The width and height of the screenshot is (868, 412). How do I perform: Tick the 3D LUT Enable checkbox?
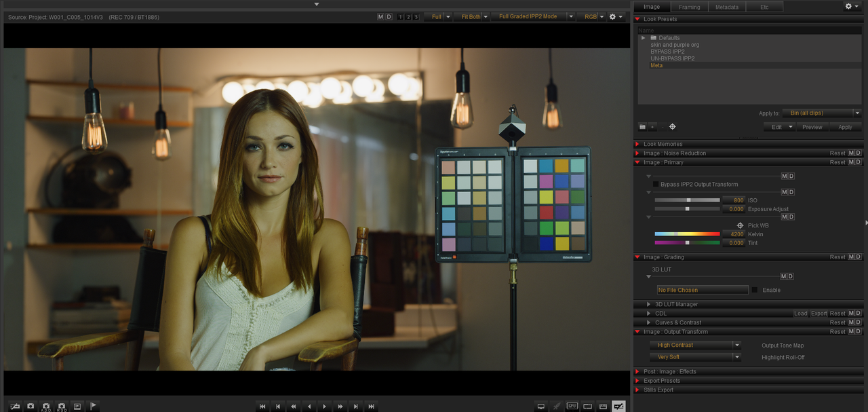(755, 290)
